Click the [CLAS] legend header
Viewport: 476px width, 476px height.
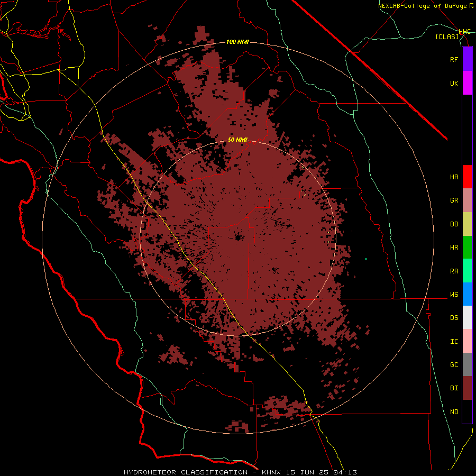click(x=447, y=36)
